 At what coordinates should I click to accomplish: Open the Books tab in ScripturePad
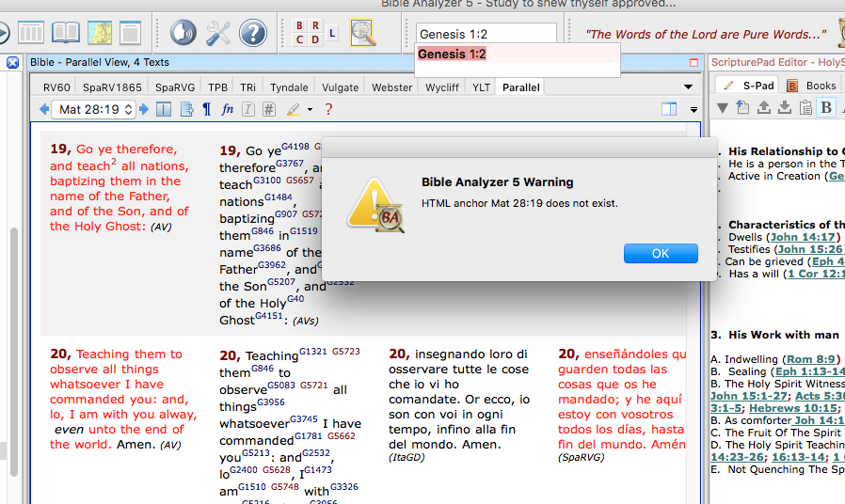click(x=811, y=86)
